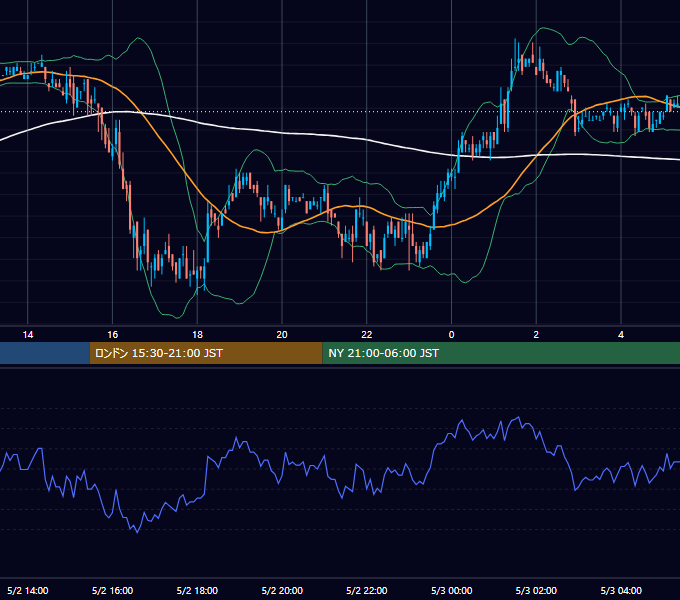Image resolution: width=680 pixels, height=600 pixels.
Task: Select the 4 hour axis label
Action: click(621, 335)
